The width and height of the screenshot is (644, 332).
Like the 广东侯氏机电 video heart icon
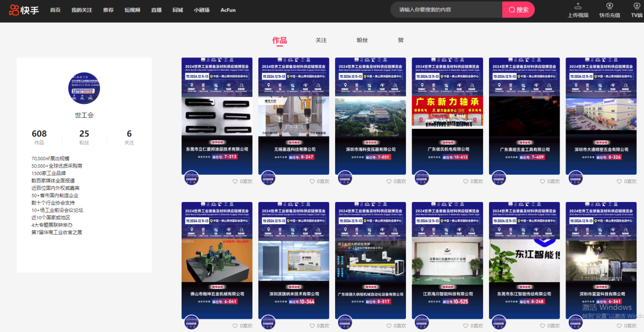click(465, 181)
